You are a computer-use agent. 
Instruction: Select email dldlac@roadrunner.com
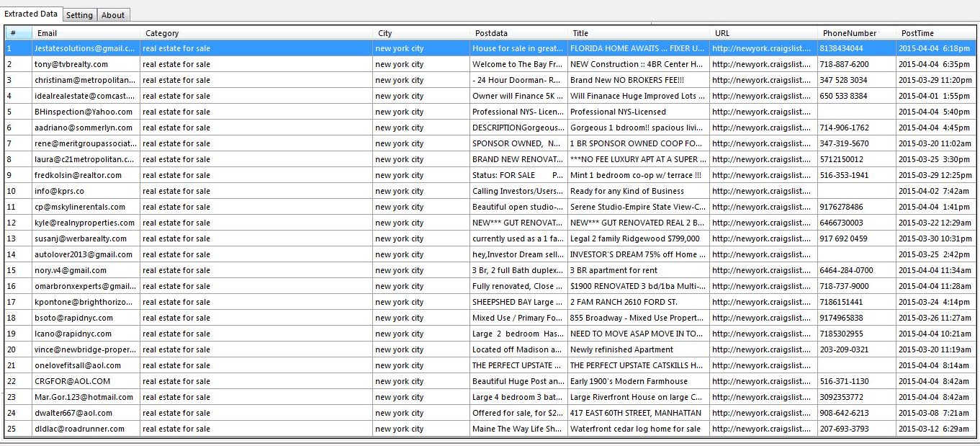pyautogui.click(x=79, y=429)
